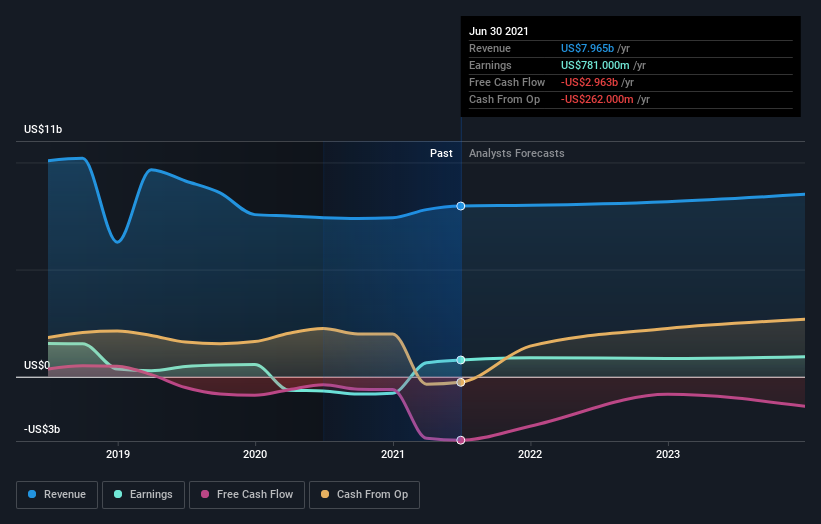Select the Cash From Op marker at Jun 2021

(461, 383)
